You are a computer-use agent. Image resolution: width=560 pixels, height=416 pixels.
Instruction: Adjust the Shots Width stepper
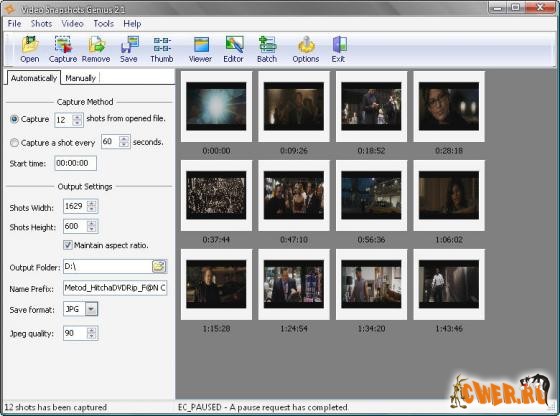92,206
